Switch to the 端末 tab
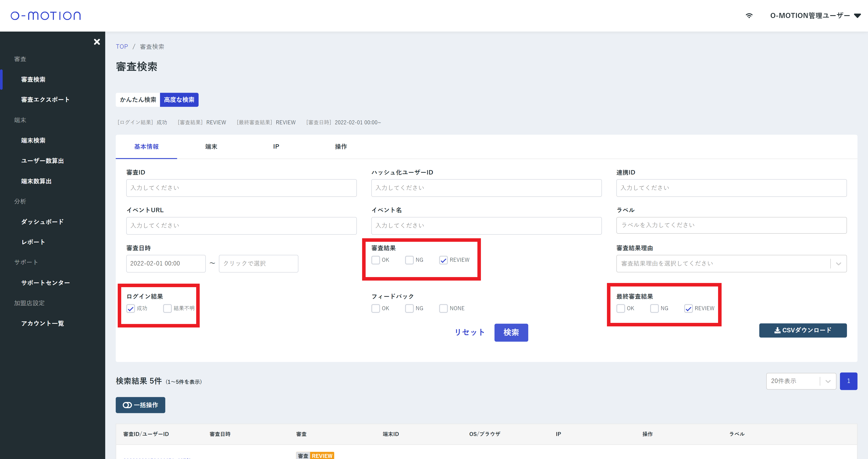Viewport: 868px width, 459px height. [x=211, y=147]
